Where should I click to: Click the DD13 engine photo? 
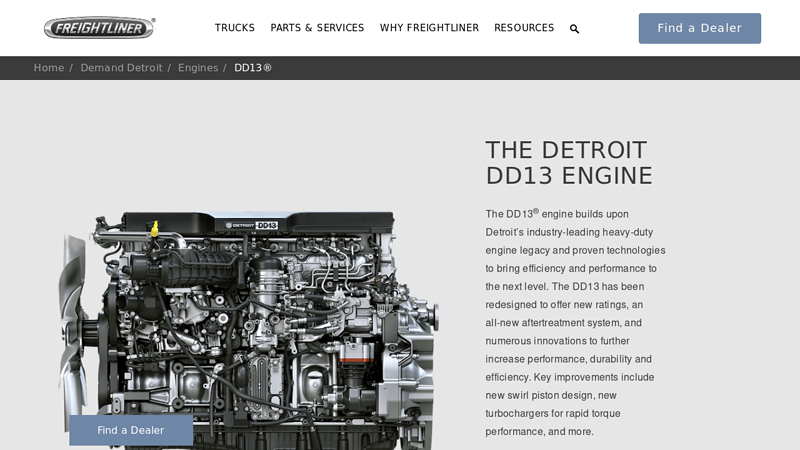[249, 330]
